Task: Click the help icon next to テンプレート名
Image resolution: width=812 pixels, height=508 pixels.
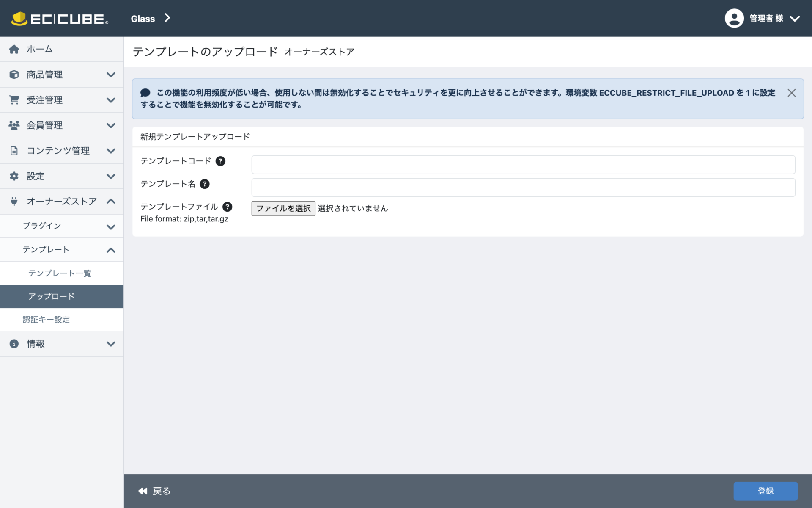Action: 205,184
